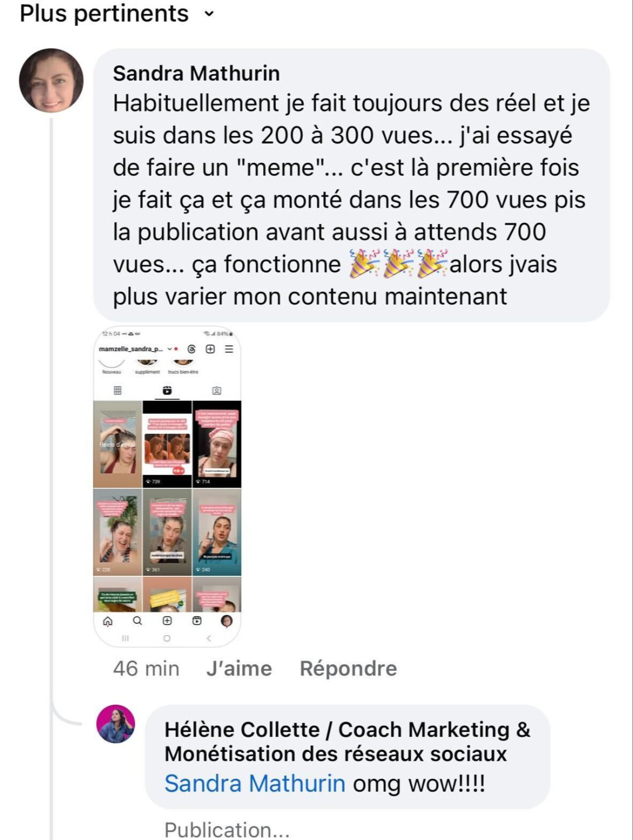Open Sandra Mathurin's profile picture
Viewport: 633px width, 840px height.
pos(51,80)
